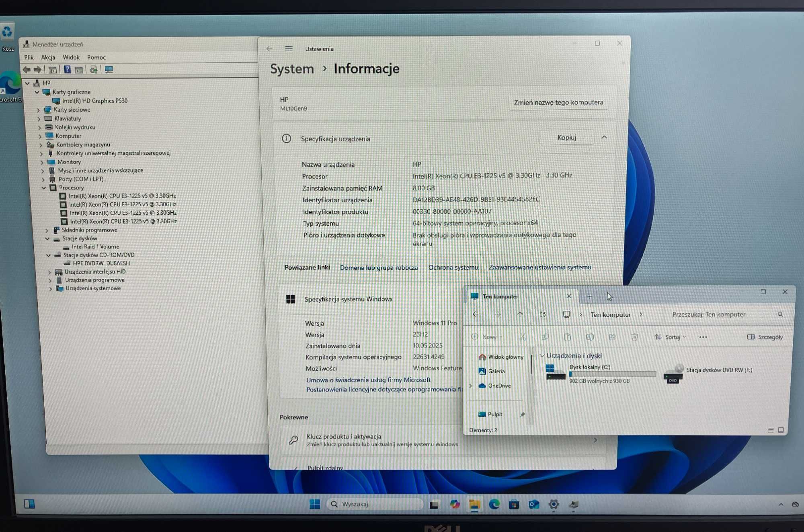Image resolution: width=804 pixels, height=532 pixels.
Task: Click the Up arrow in File Explorer
Action: [x=520, y=314]
